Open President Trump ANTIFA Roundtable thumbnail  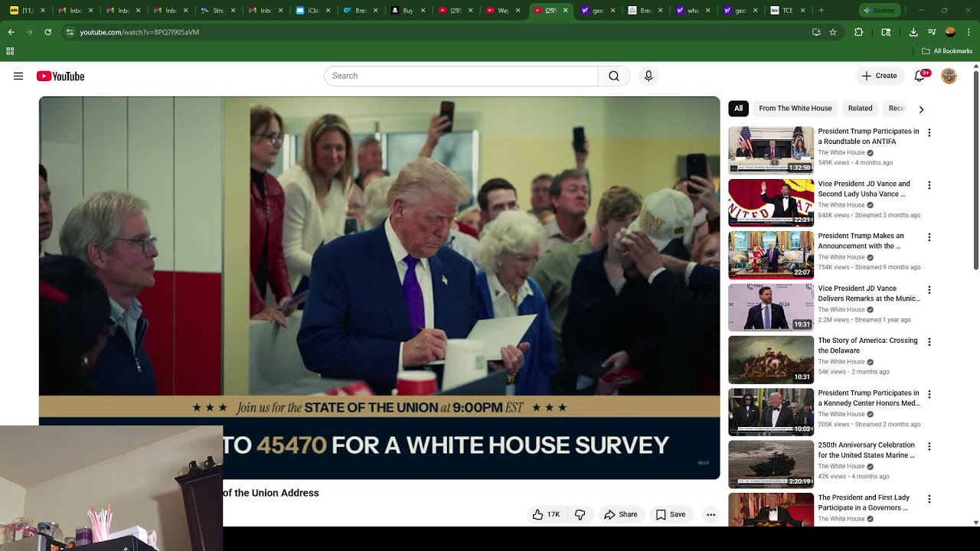(x=771, y=150)
